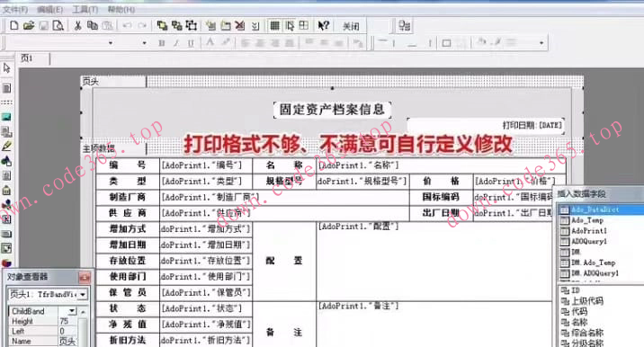Screen dimensions: 644x347
Task: Click the Fit to Grid icon
Action: coord(303,26)
